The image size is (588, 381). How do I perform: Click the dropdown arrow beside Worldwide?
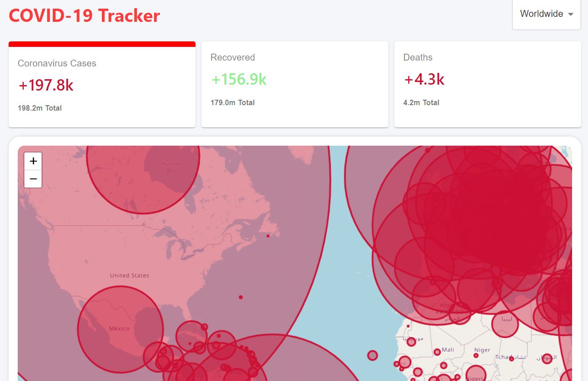tap(570, 14)
